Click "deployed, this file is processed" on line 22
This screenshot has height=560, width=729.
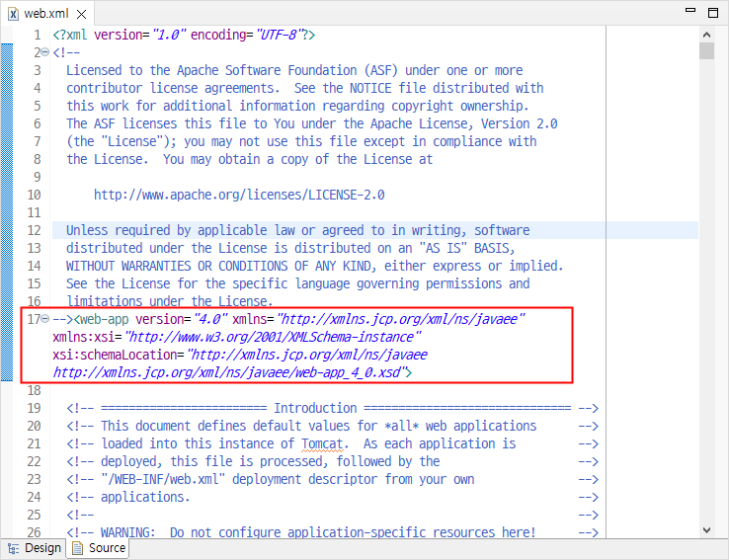(211, 461)
